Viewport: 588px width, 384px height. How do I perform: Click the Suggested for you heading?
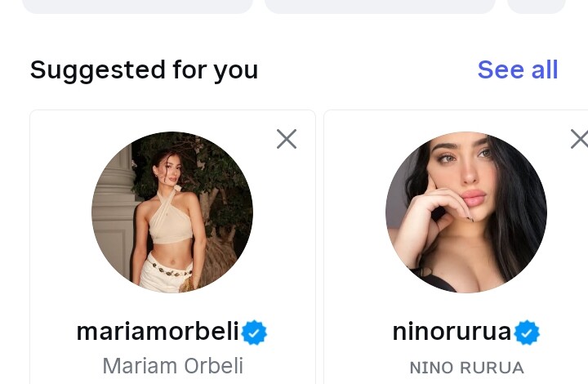pos(144,70)
